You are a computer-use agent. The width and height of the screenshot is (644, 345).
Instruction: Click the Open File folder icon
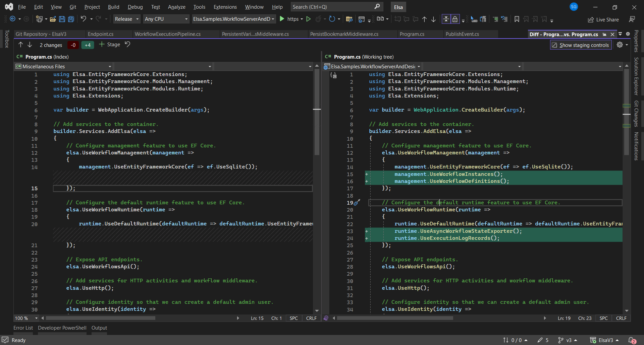(x=53, y=19)
